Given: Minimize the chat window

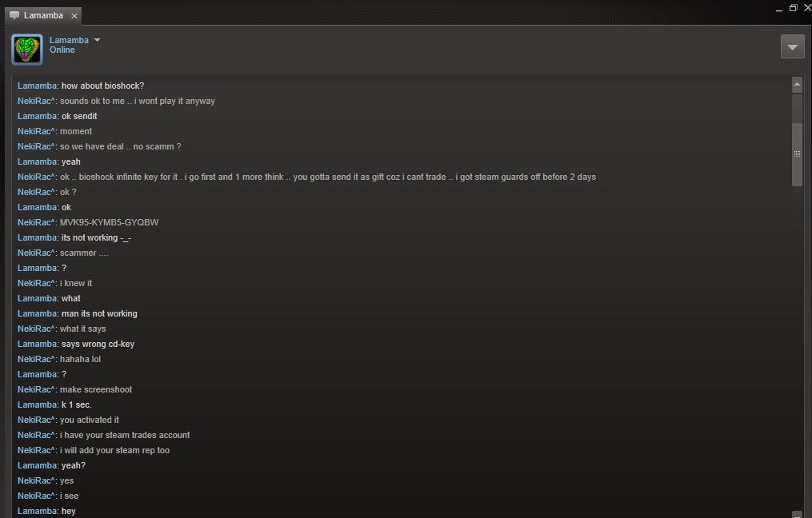Looking at the screenshot, I should pos(779,9).
